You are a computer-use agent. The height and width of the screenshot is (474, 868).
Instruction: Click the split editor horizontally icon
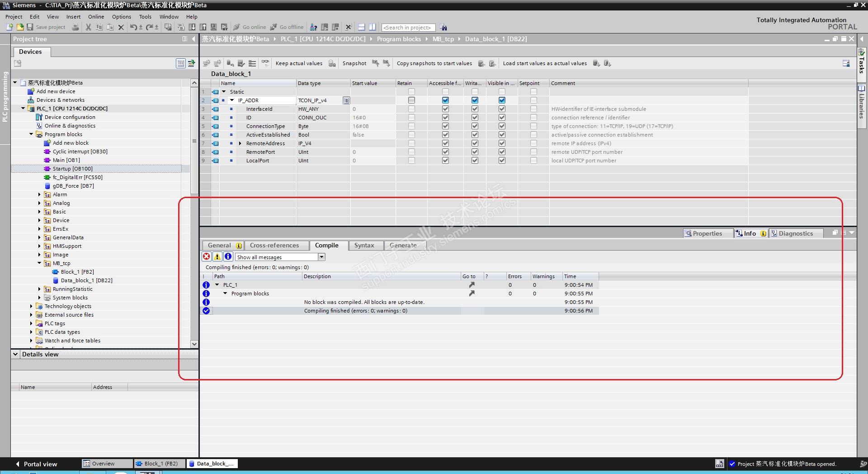[361, 27]
